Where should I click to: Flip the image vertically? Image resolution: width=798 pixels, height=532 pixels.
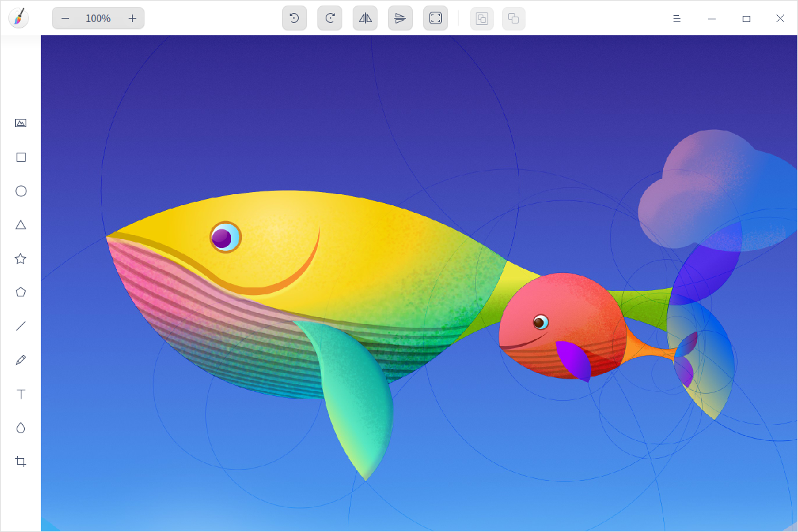(x=400, y=19)
